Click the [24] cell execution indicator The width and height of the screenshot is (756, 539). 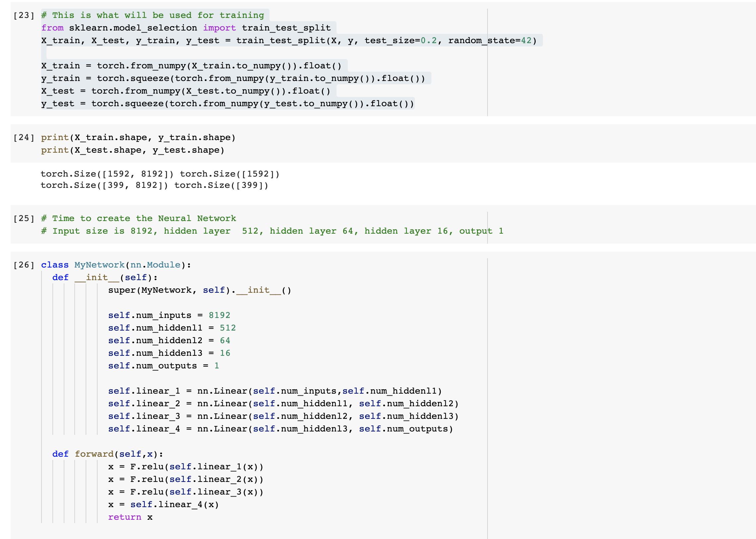point(24,138)
